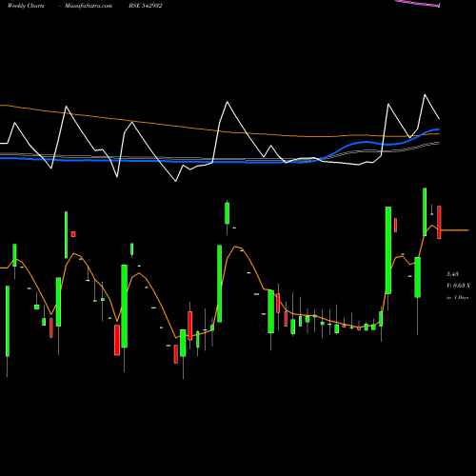The width and height of the screenshot is (476, 476).
Task: Click the "5.48" price value
Action: pos(452,274)
